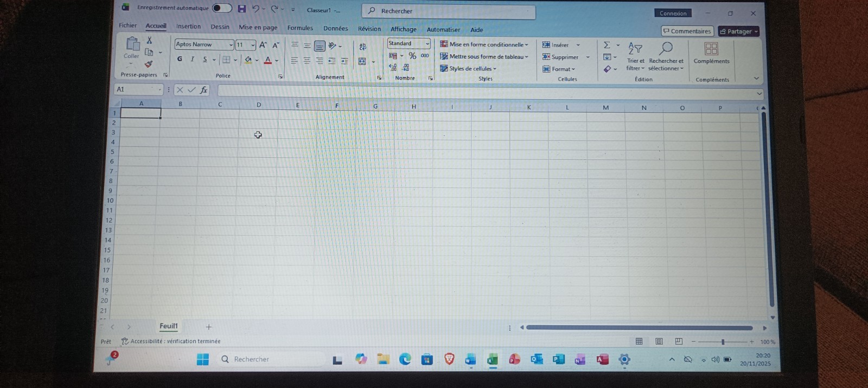868x388 pixels.
Task: Apply percent style format
Action: [x=413, y=56]
